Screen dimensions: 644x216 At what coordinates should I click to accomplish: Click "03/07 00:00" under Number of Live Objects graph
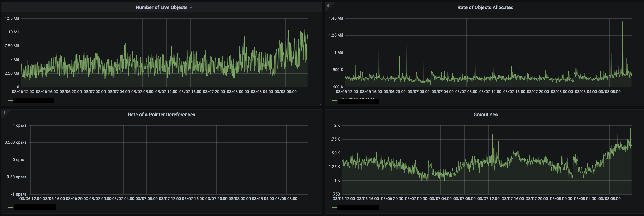(95, 92)
